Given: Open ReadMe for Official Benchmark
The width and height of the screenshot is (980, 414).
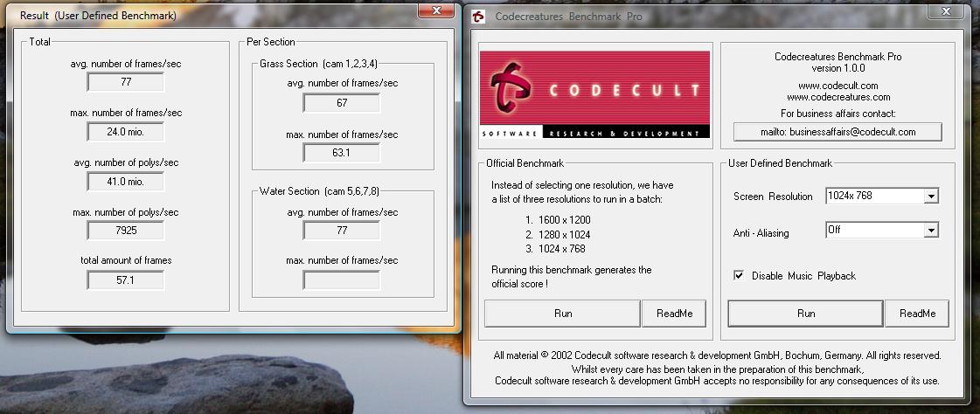Looking at the screenshot, I should pos(674,314).
